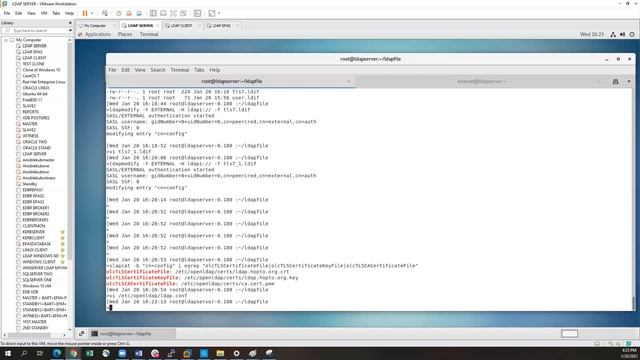
Task: Open Windows Settings gear on taskbar
Action: [x=236, y=353]
